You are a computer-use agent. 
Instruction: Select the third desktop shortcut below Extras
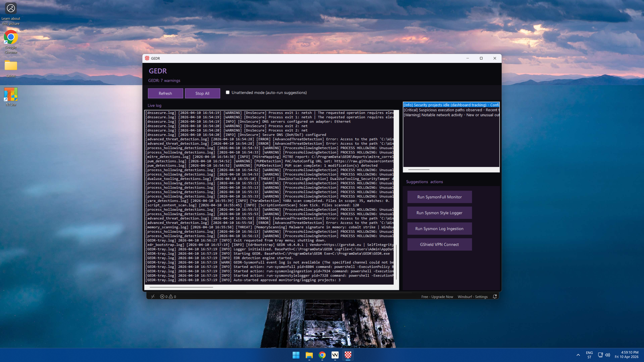pyautogui.click(x=11, y=97)
